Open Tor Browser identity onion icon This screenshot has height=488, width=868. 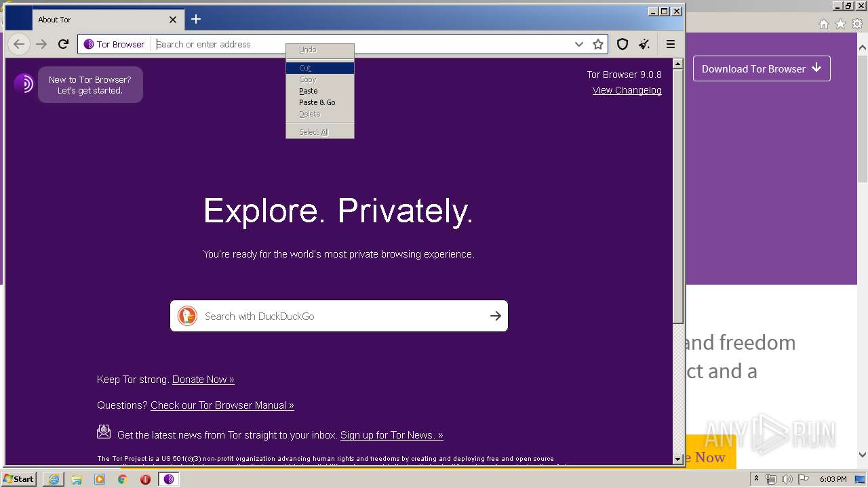[x=89, y=44]
